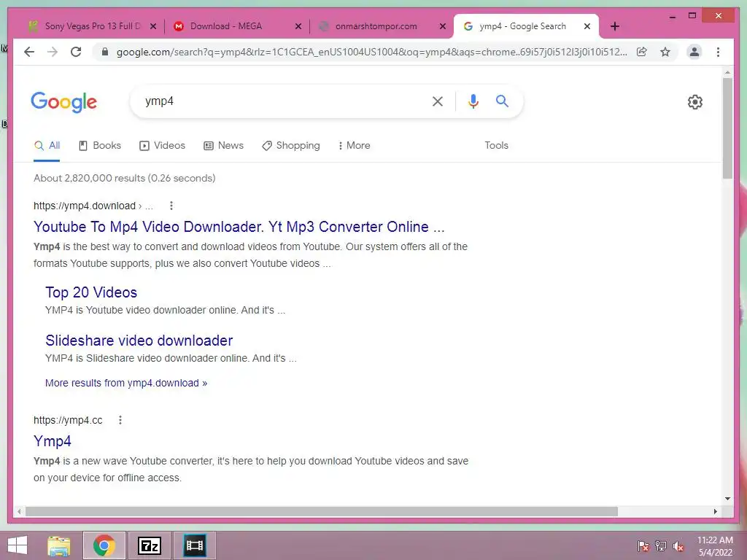
Task: Open the Windows Start button
Action: click(18, 545)
